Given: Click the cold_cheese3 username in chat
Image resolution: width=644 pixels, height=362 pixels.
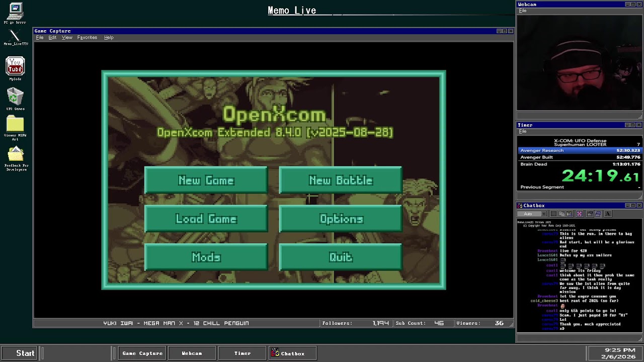Looking at the screenshot, I should [x=544, y=301].
